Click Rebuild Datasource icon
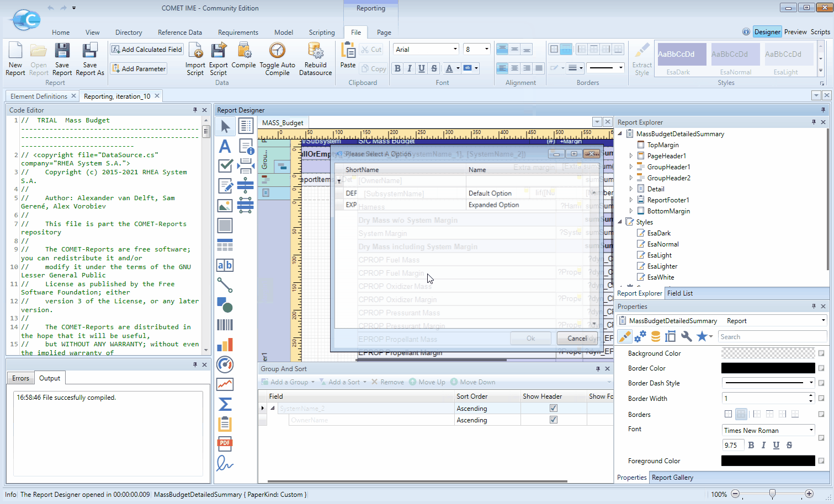Viewport: 834px width, 504px height. click(316, 60)
